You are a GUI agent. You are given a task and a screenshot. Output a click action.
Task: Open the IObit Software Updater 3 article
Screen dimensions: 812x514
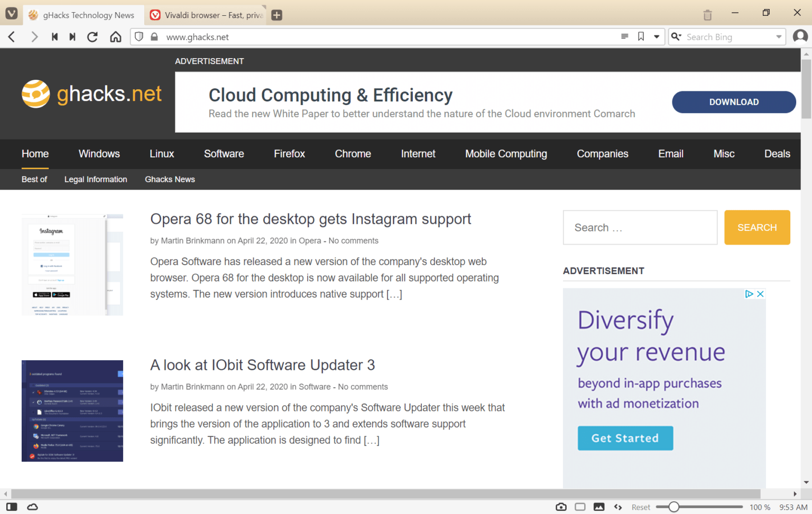pyautogui.click(x=262, y=365)
